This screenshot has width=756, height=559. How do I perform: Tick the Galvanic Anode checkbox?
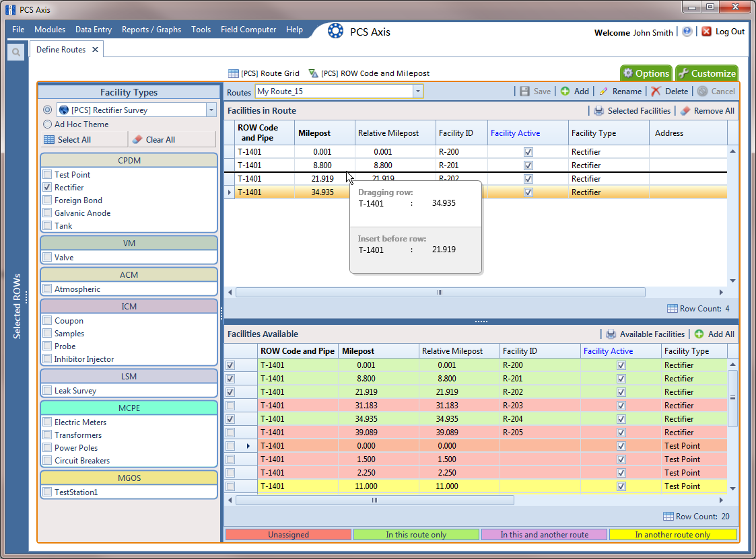[47, 213]
